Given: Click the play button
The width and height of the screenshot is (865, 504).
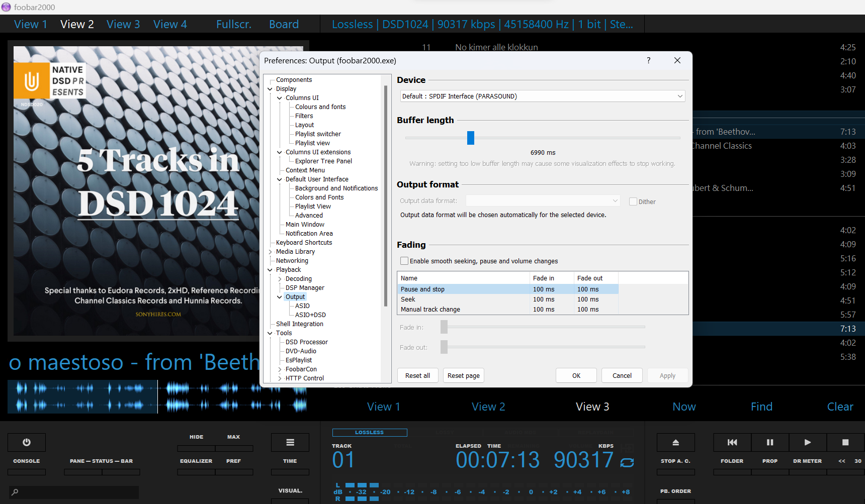Looking at the screenshot, I should point(808,442).
